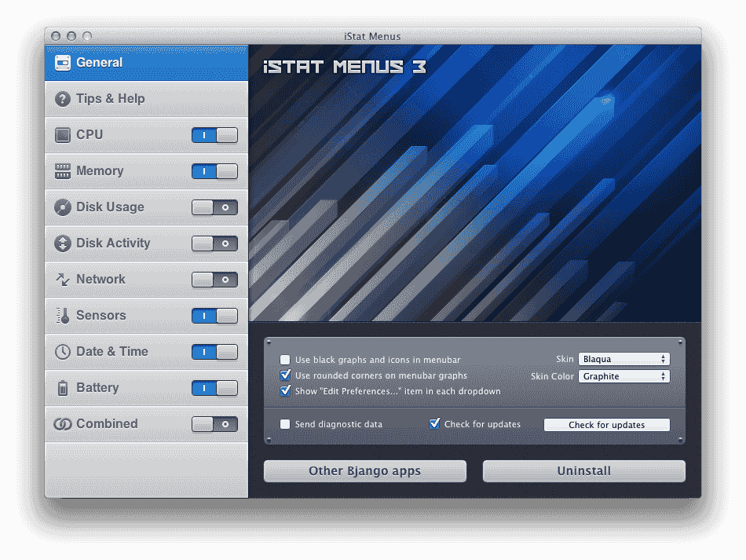Select the Combined rings icon
The image size is (746, 560).
tap(61, 423)
